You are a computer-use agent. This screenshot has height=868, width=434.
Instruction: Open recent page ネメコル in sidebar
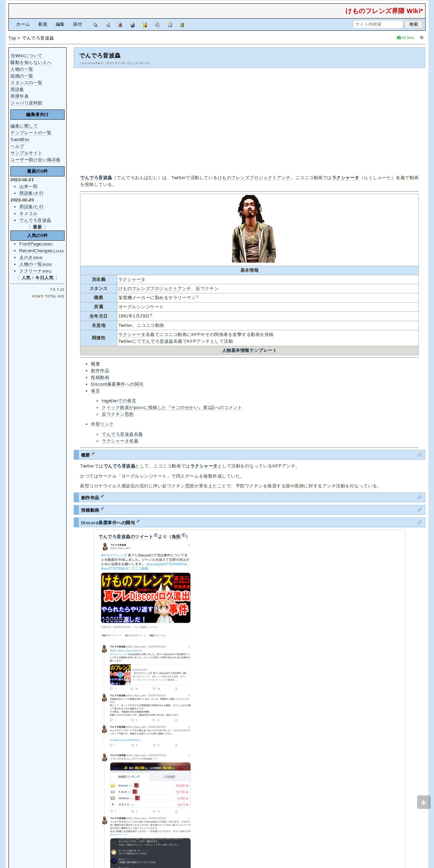click(28, 214)
